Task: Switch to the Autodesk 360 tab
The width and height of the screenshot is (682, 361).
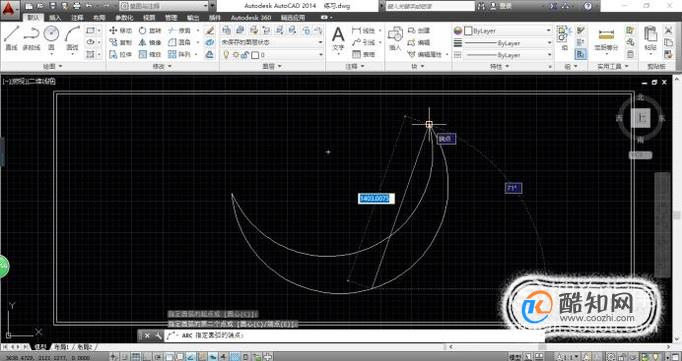Action: (x=251, y=18)
